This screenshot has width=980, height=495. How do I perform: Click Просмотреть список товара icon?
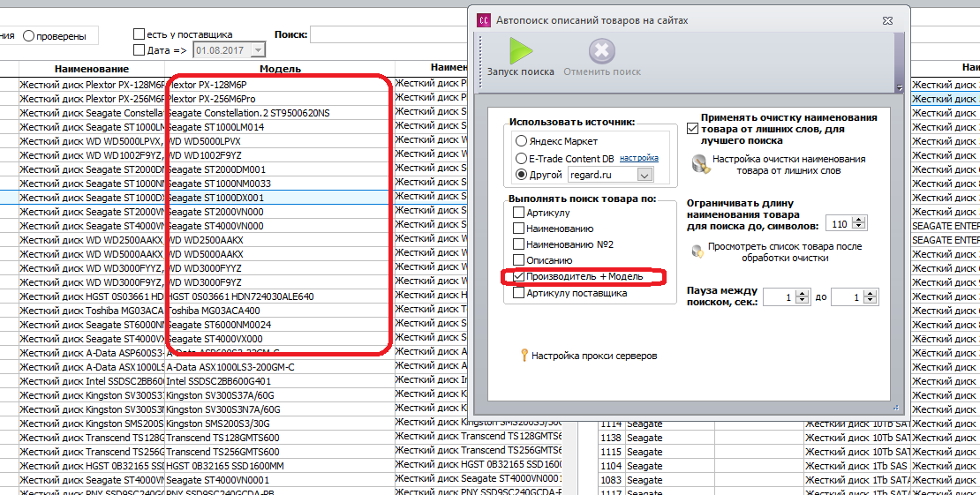point(697,251)
